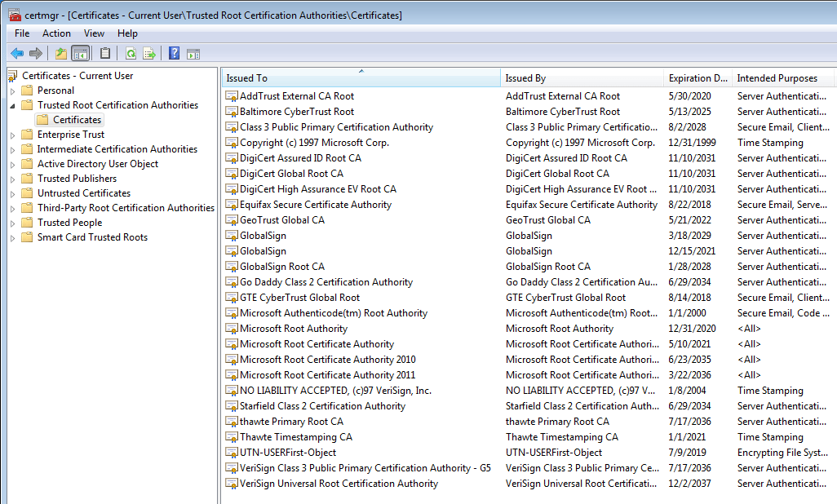Click the Refresh icon on the toolbar
This screenshot has height=504, width=837.
click(130, 51)
